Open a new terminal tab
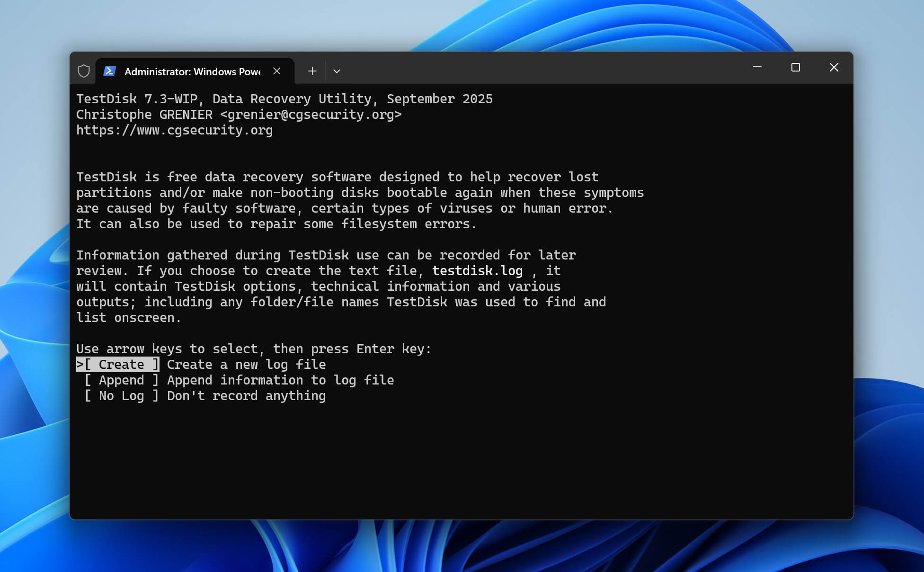 click(x=312, y=71)
